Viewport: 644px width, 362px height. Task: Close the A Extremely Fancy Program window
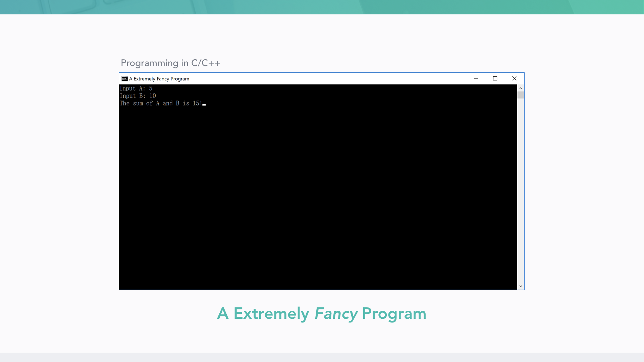tap(514, 78)
